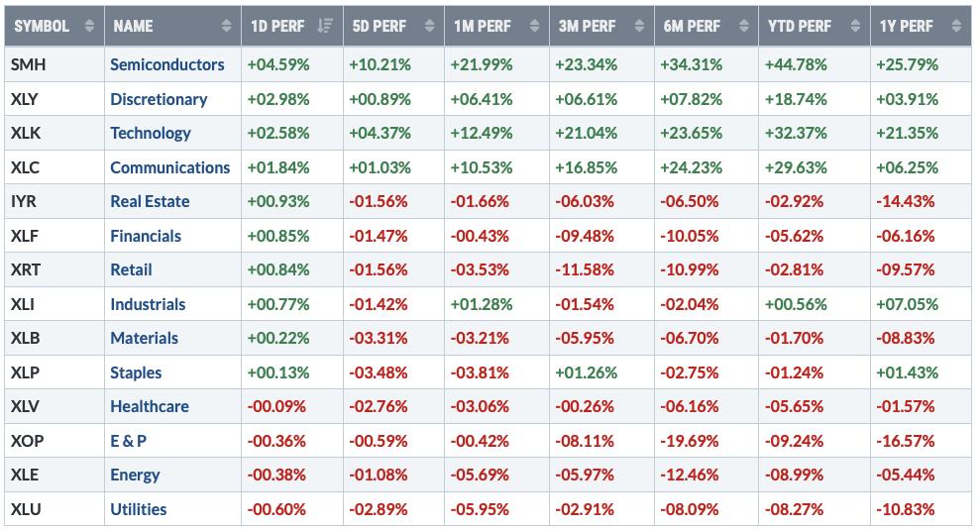Click the sort arrows beside YTD PERF

click(848, 27)
